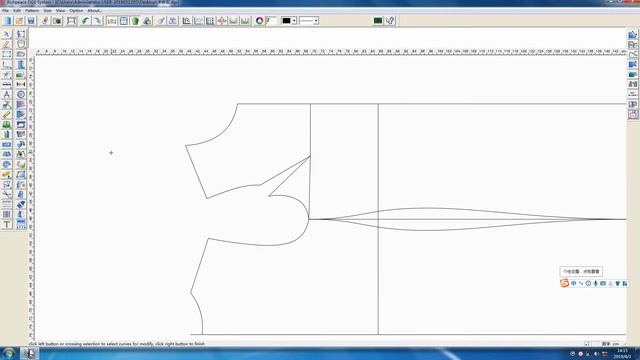Click the vertical ruler at left of canvas
Screen dimensions: 640x360
(x=31, y=198)
